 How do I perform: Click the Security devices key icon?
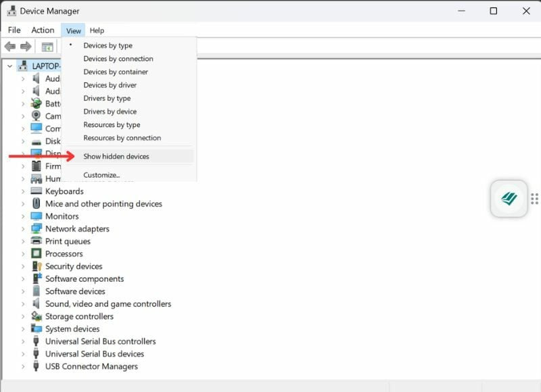[x=37, y=266]
